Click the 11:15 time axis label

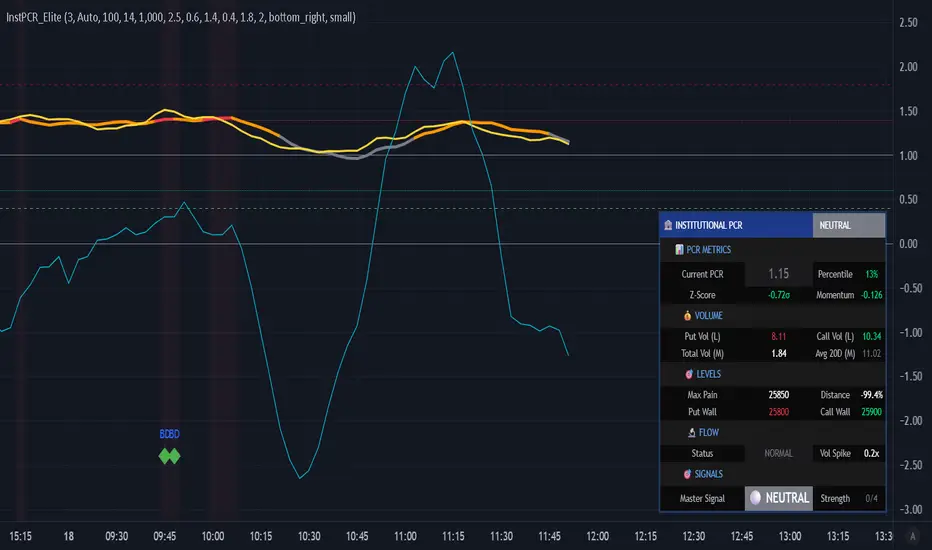[453, 536]
